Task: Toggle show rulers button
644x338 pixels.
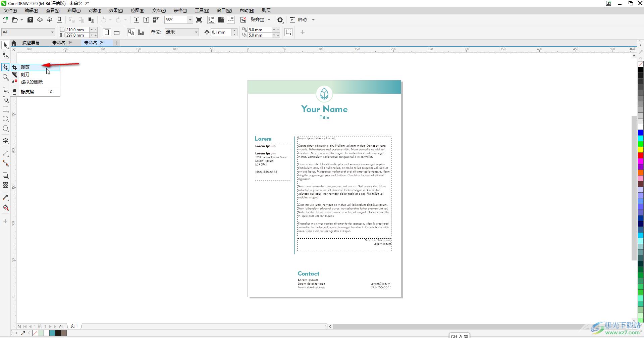Action: pos(211,20)
